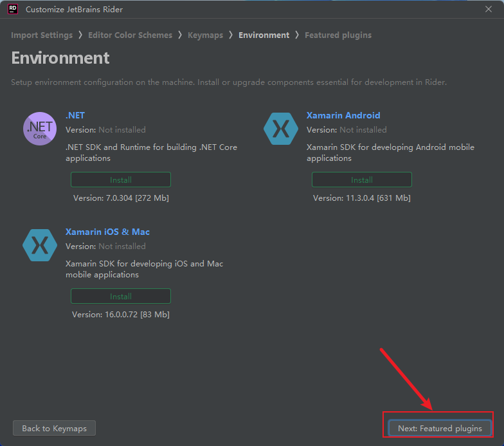
Task: Click the '.NET SDK and Runtime' description
Action: 152,153
